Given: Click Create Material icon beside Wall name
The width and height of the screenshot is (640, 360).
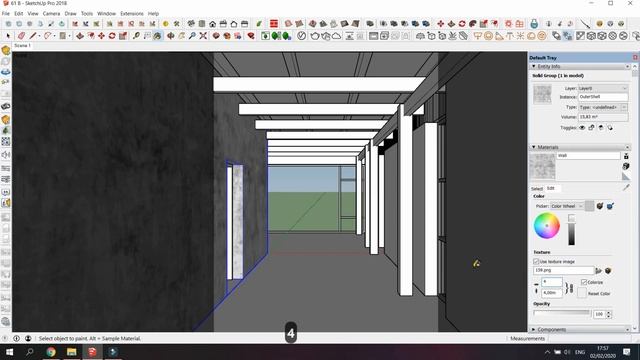Looking at the screenshot, I should tap(626, 156).
